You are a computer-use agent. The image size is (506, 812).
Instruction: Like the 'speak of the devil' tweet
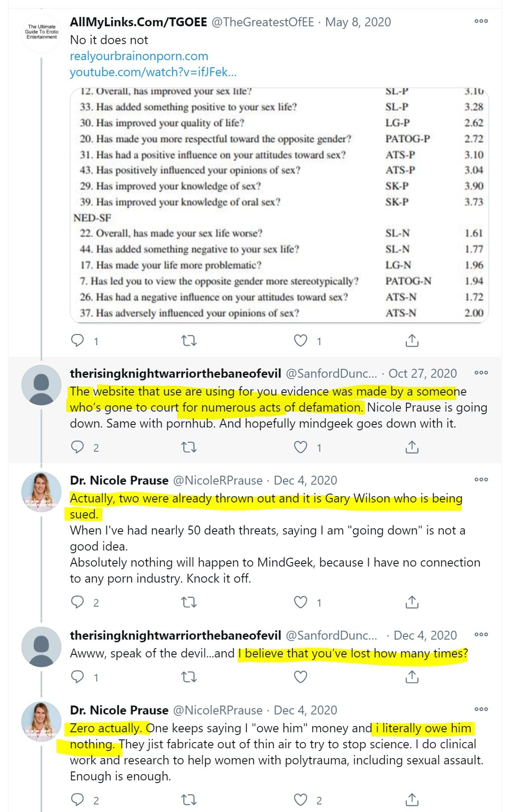coord(301,677)
